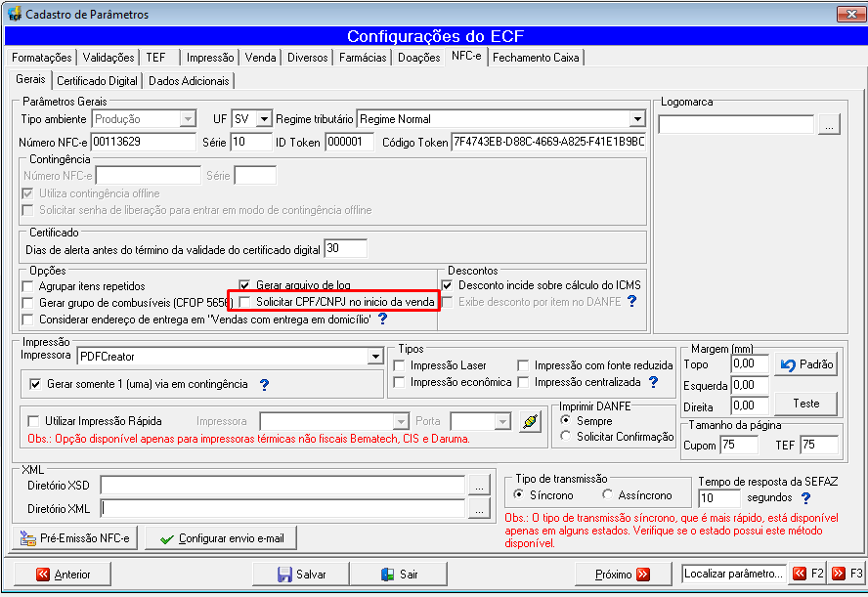The width and height of the screenshot is (868, 597).
Task: Click the 'Localizar parâmetro...' search field
Action: [x=734, y=574]
